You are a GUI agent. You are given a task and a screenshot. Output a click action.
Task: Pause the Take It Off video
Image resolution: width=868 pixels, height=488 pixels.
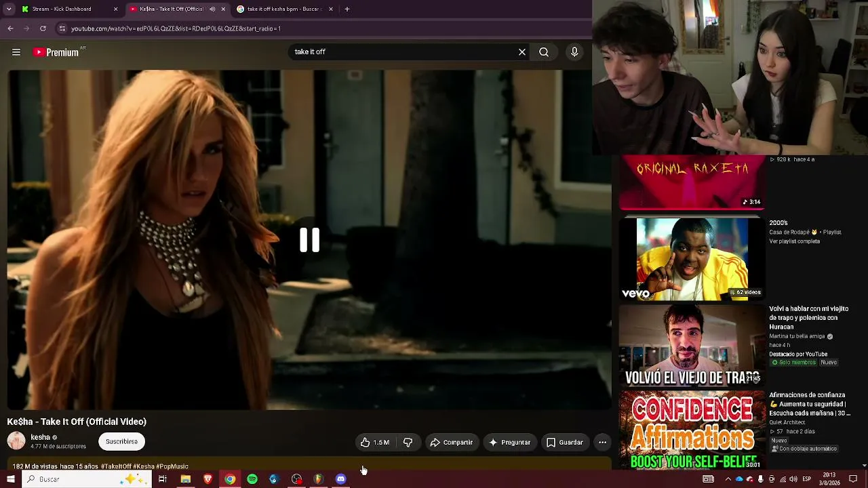(310, 240)
